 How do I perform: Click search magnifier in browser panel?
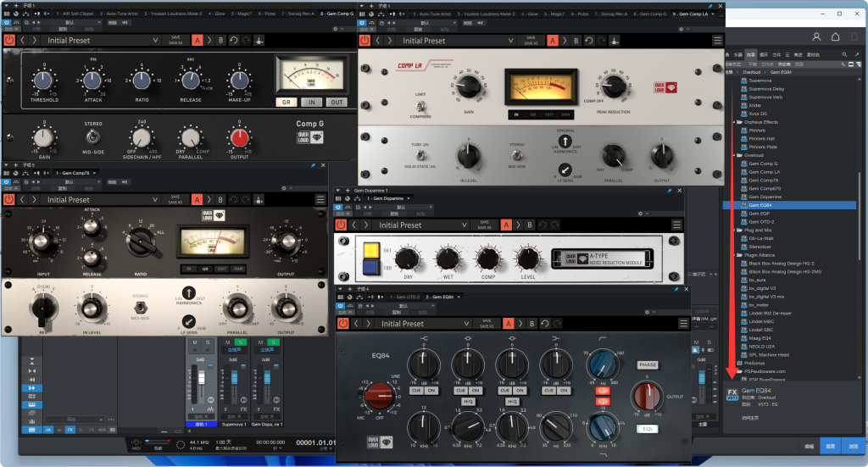coord(844,55)
